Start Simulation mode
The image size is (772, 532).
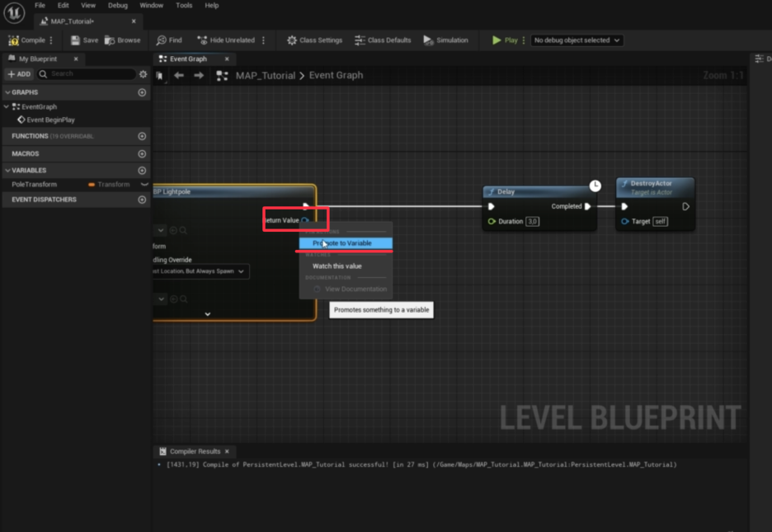coord(445,40)
